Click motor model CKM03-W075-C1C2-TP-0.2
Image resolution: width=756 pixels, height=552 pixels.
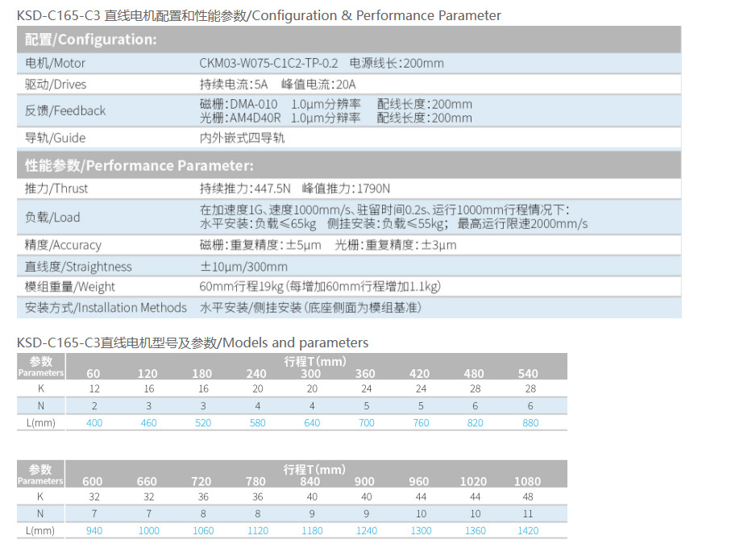(268, 63)
